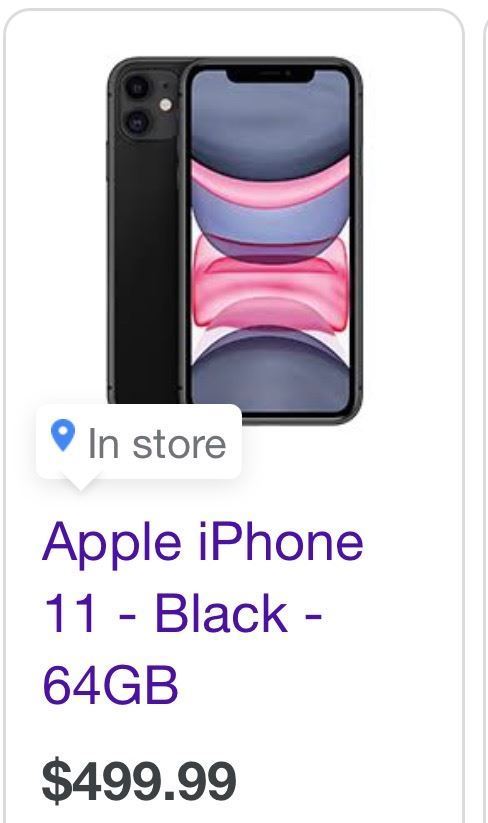Screen dimensions: 488x823
Task: Open the Apple iPhone 11 product title link
Action: (x=202, y=614)
